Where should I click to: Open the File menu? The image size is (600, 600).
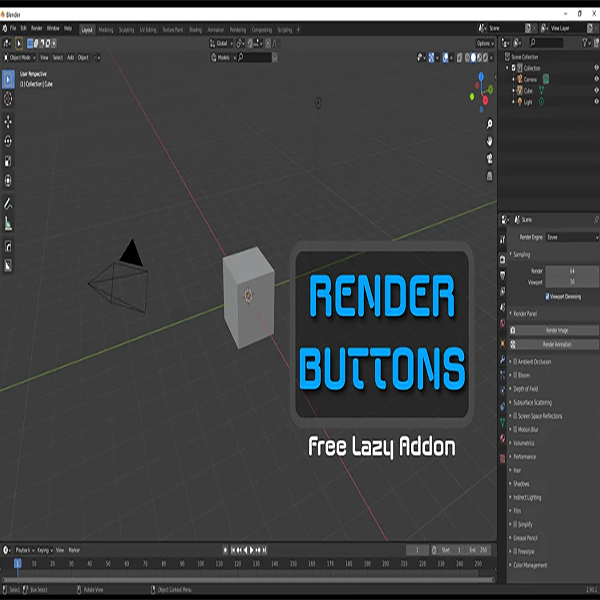[x=13, y=29]
